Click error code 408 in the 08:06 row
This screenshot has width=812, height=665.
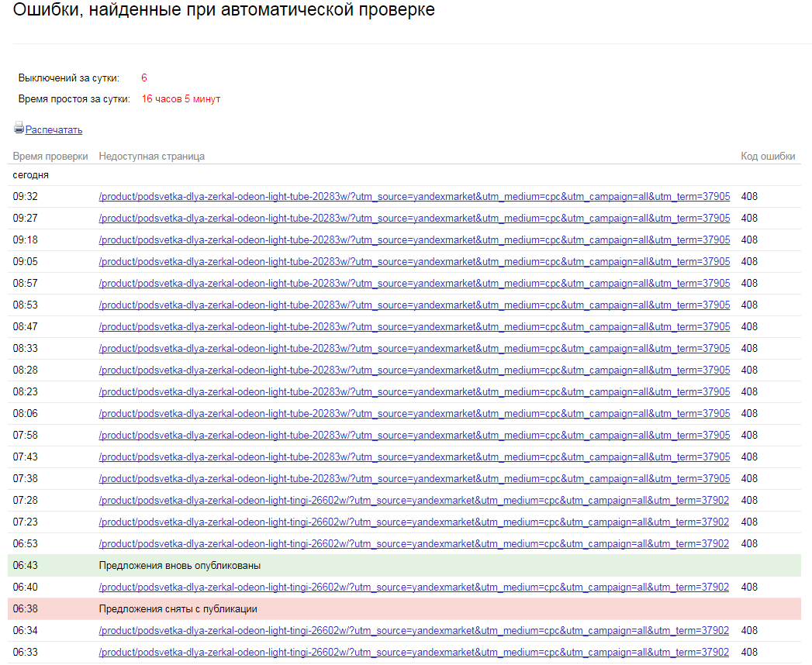click(x=749, y=414)
